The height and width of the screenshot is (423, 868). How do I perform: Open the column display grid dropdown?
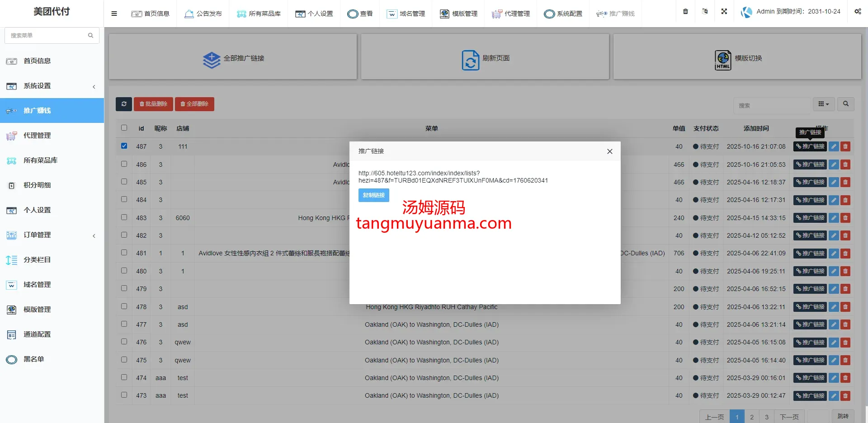click(823, 104)
